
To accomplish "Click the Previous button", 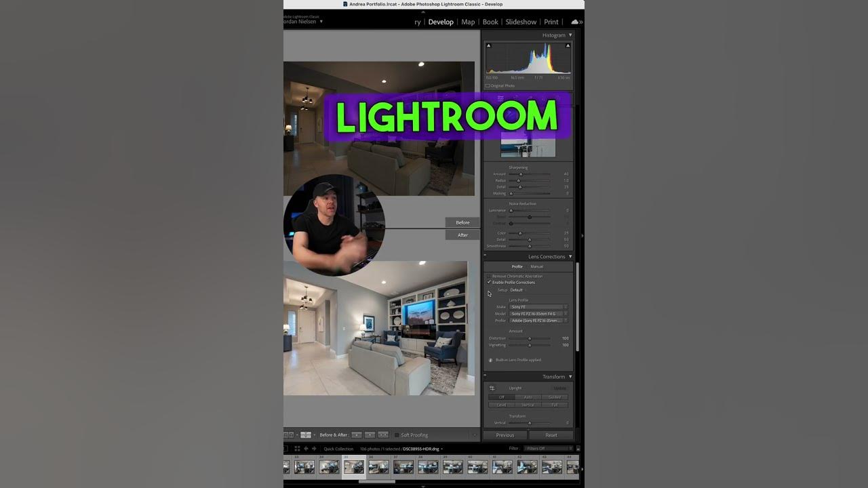I will tap(505, 435).
